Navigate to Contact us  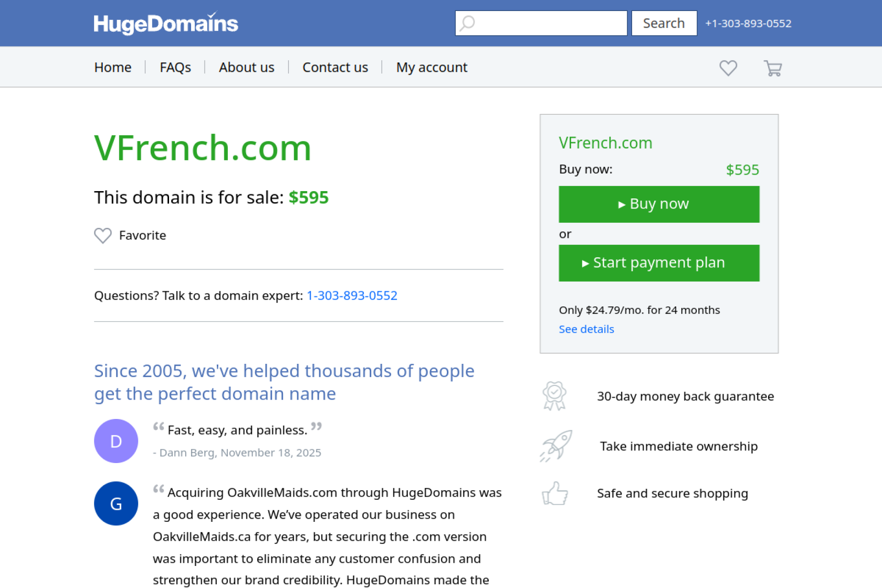(x=335, y=68)
